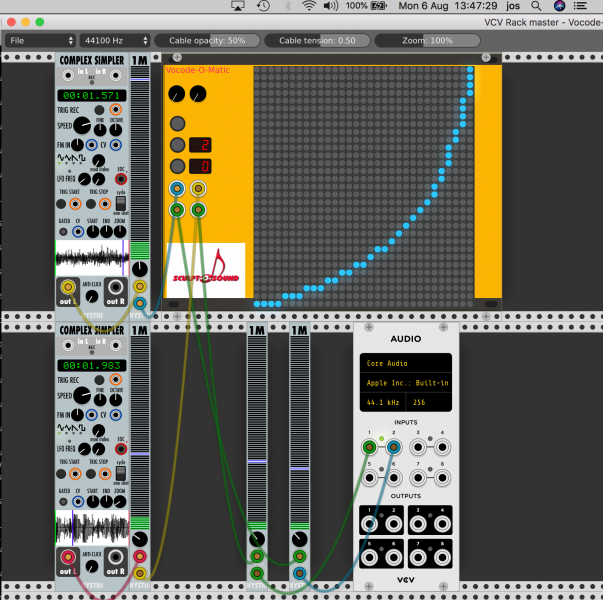
Task: Click Audio module input jack 1
Action: coord(369,447)
